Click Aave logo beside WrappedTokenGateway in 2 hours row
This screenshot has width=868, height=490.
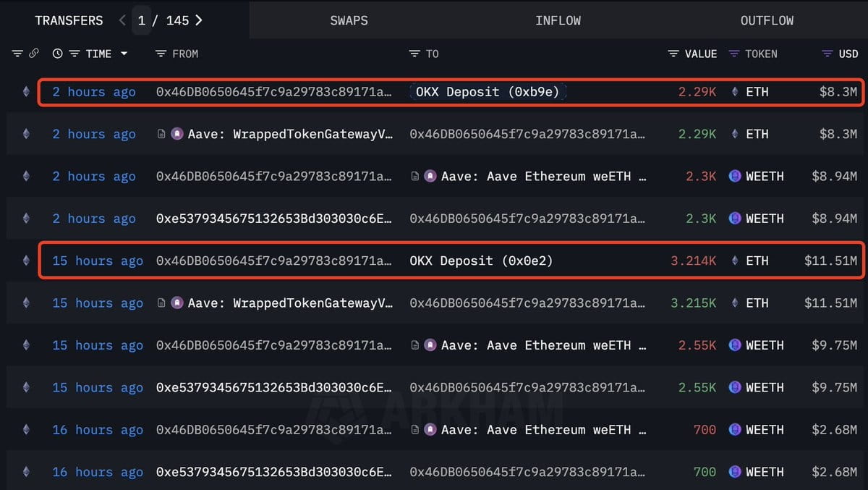pyautogui.click(x=176, y=134)
